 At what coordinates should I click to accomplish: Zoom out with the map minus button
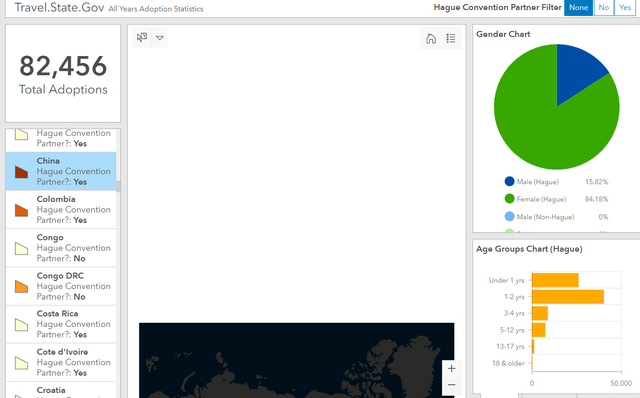click(x=451, y=385)
